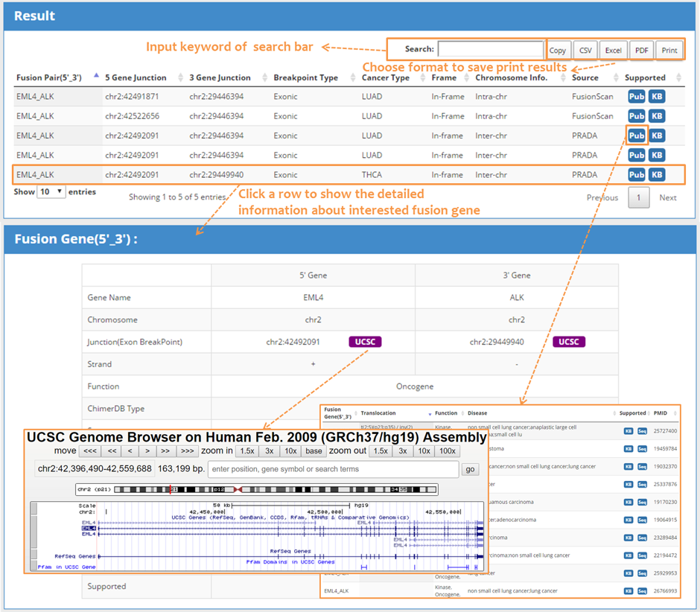Focus the Search keyword input field
Image resolution: width=700 pixels, height=612 pixels.
coord(491,49)
